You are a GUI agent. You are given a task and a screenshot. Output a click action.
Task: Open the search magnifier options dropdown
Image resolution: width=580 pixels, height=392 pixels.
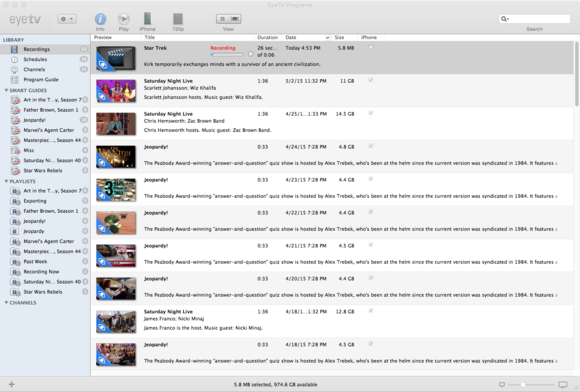click(505, 19)
